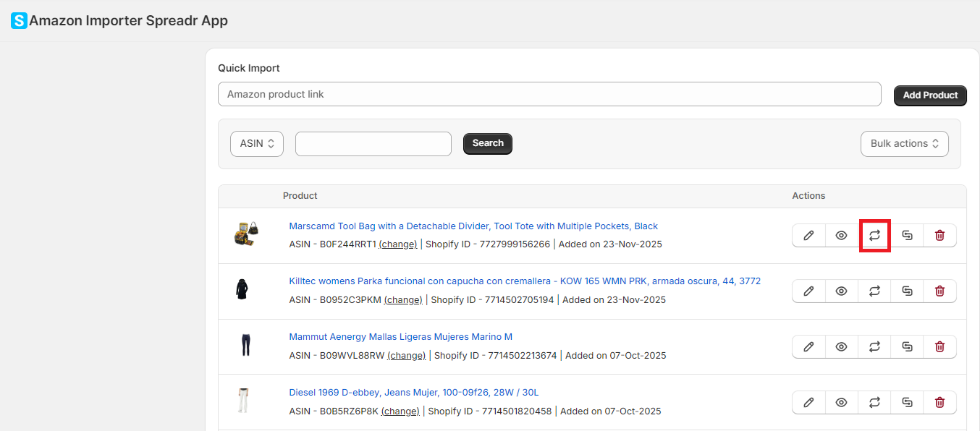
Task: Click the Search button
Action: [488, 143]
